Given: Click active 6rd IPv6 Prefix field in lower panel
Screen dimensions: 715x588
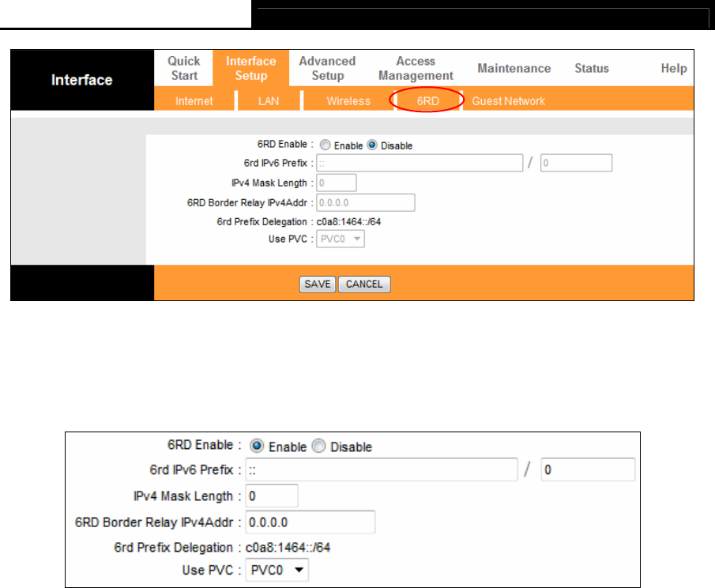Looking at the screenshot, I should 382,470.
